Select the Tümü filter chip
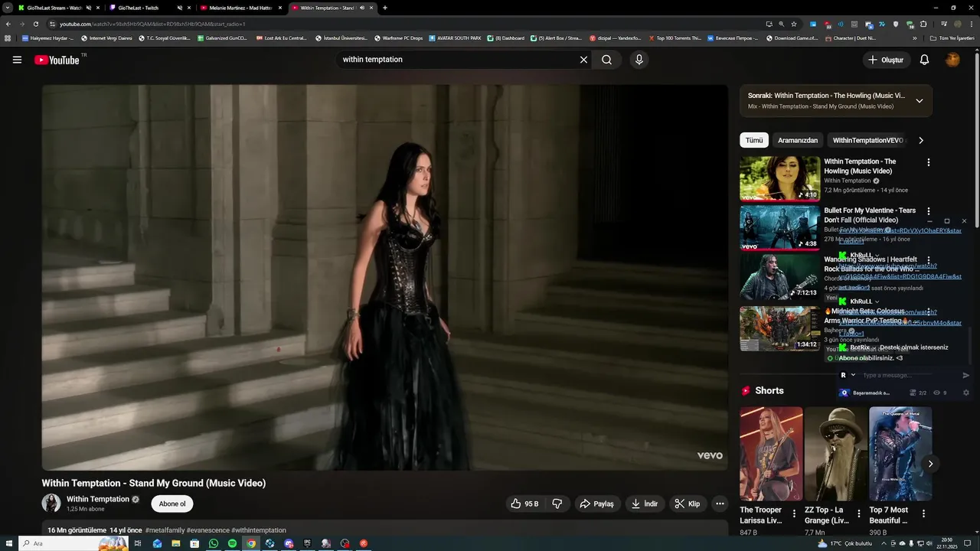This screenshot has height=551, width=980. point(754,140)
